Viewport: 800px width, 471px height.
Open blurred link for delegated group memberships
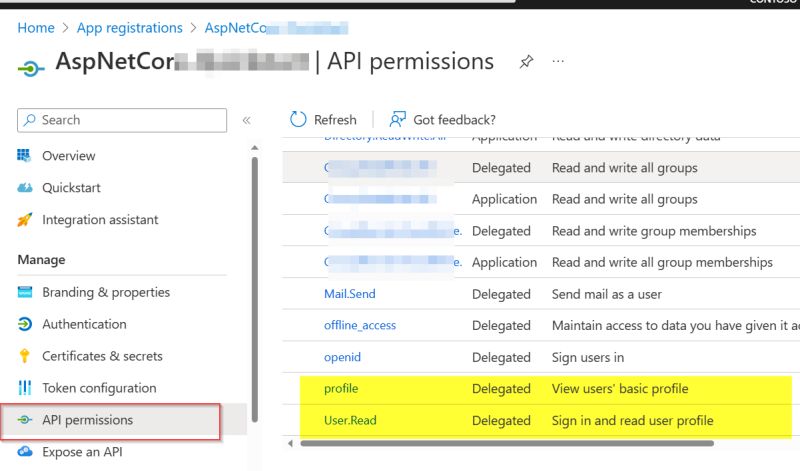pyautogui.click(x=393, y=231)
